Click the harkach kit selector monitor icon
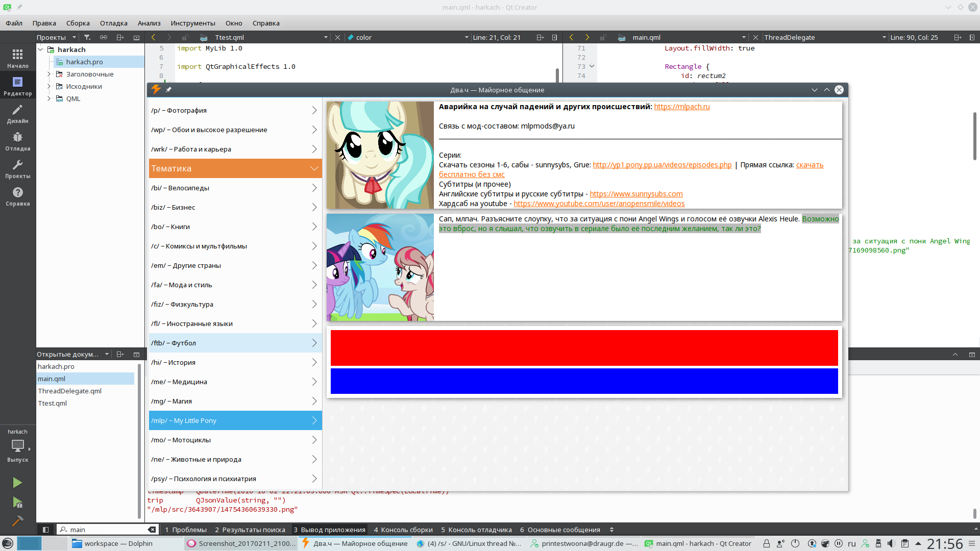The height and width of the screenshot is (551, 980). point(17,445)
